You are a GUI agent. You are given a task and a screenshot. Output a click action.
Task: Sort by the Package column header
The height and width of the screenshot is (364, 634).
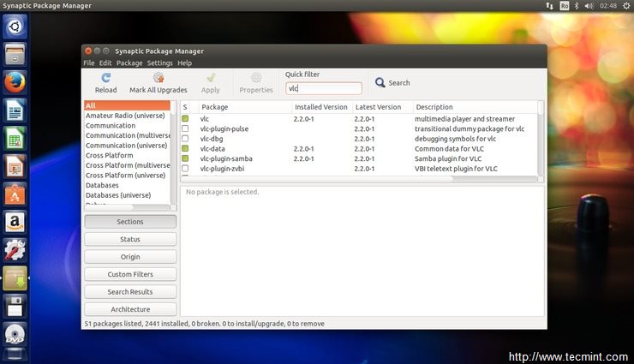tap(215, 107)
